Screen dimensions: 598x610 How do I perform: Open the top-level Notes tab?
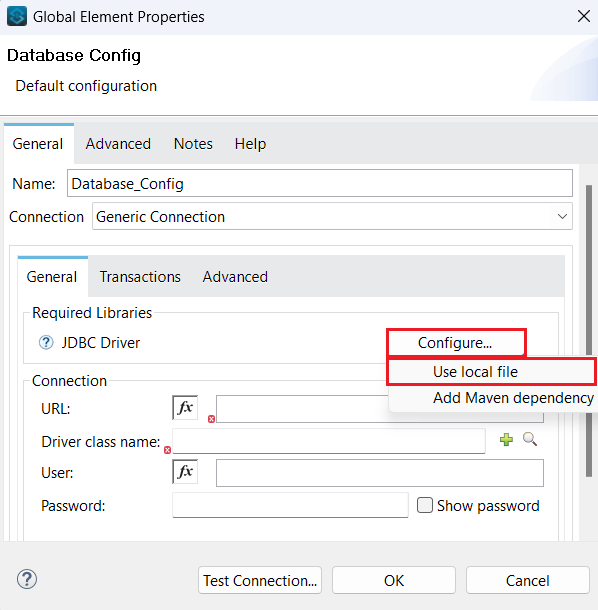(193, 144)
